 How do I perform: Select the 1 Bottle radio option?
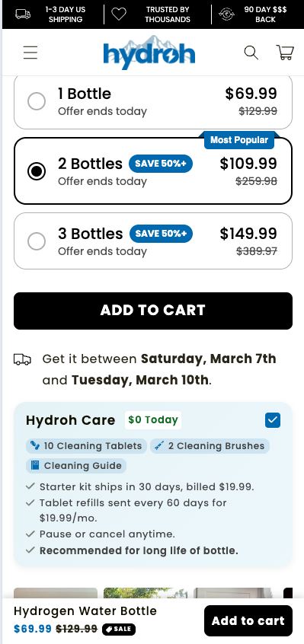37,101
